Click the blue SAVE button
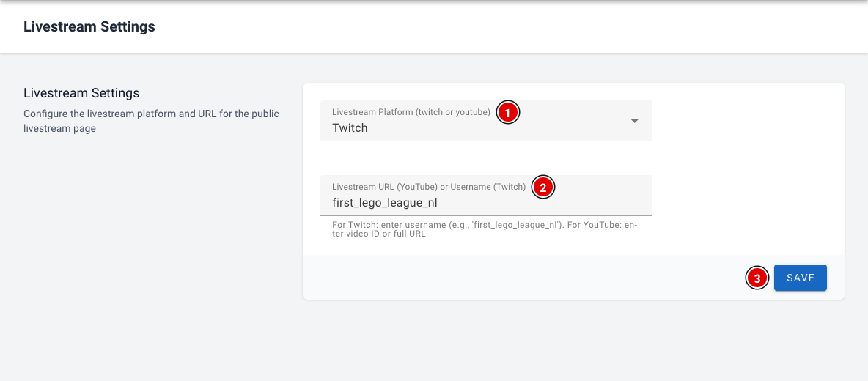 tap(800, 278)
